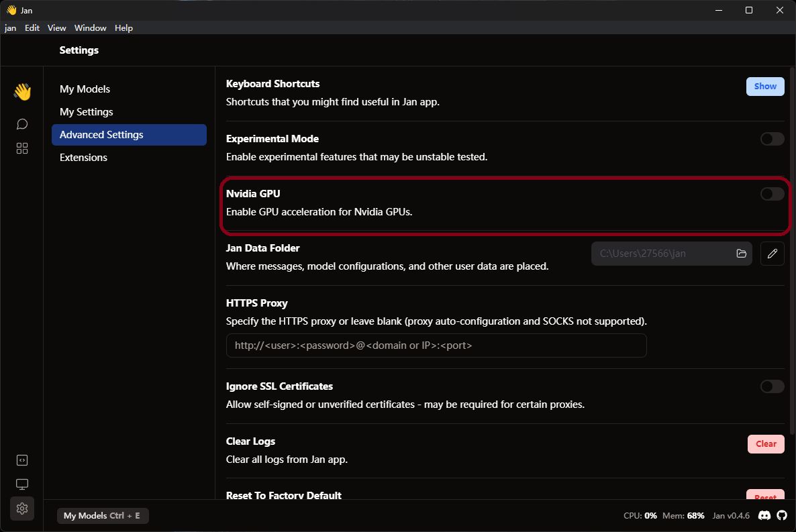Open the View menu
The image size is (796, 532).
(57, 28)
